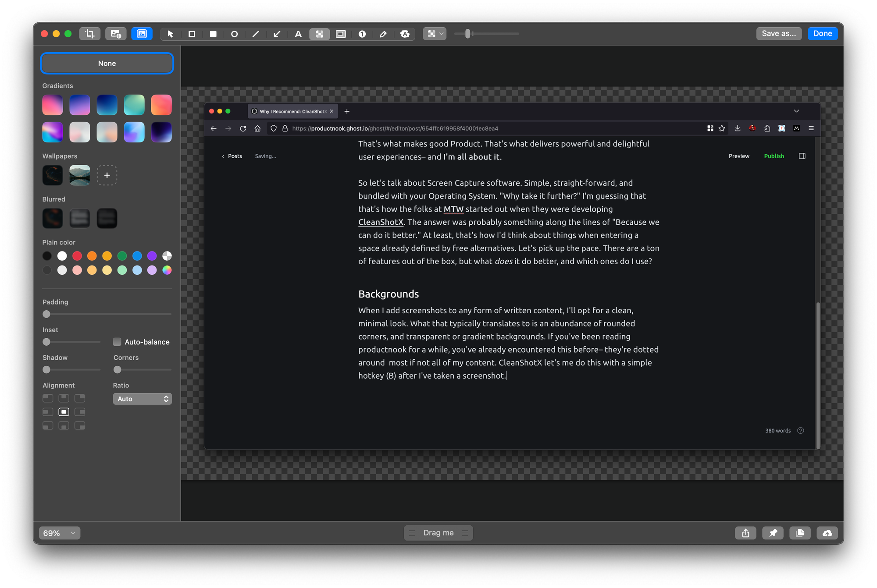877x588 pixels.
Task: Pick the transparent checkered color swatch
Action: coord(167,256)
